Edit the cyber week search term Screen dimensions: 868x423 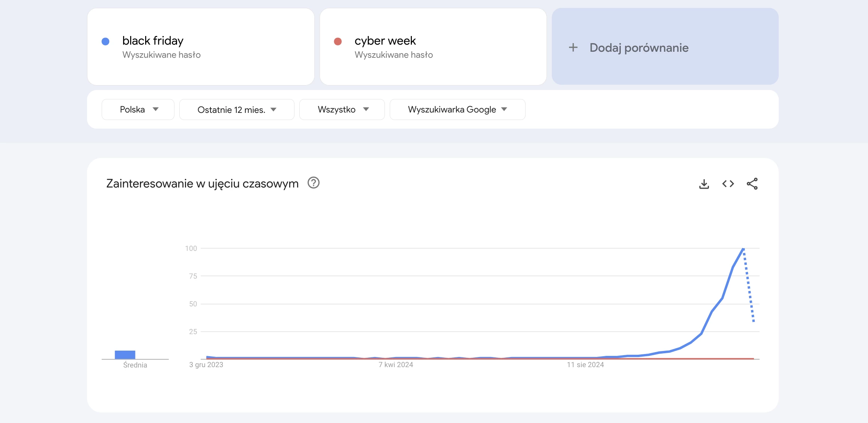[385, 40]
